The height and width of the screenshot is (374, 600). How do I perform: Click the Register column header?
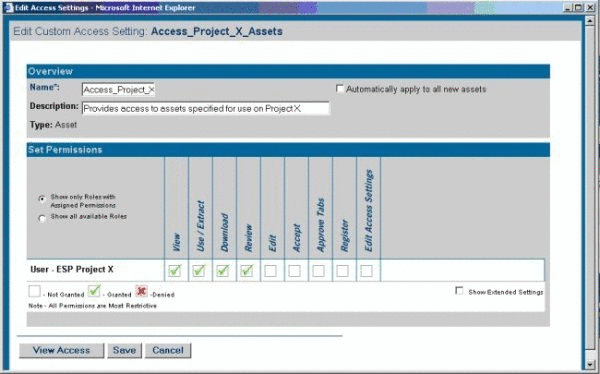344,235
